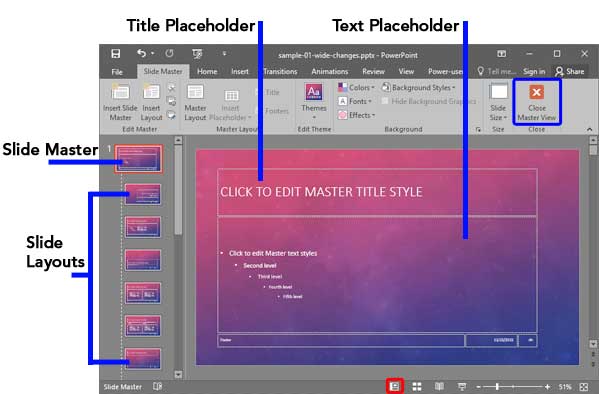Click the zoom out minus button
The height and width of the screenshot is (394, 599).
pos(478,387)
